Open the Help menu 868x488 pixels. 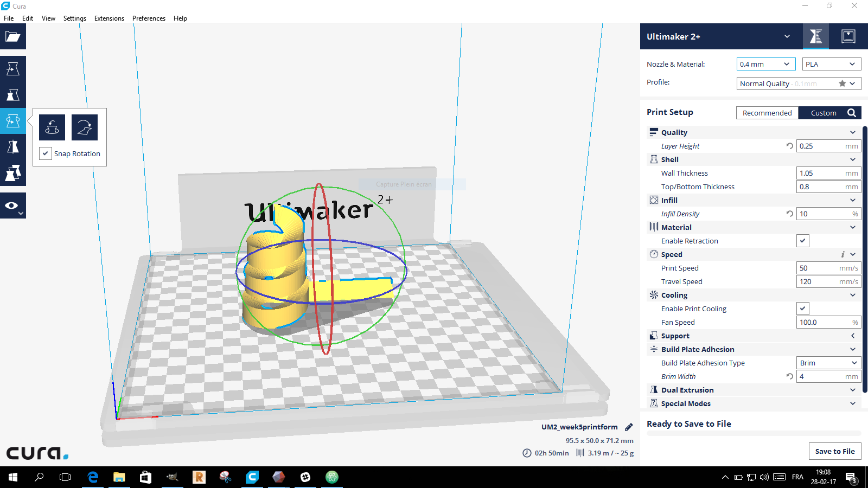[x=180, y=18]
